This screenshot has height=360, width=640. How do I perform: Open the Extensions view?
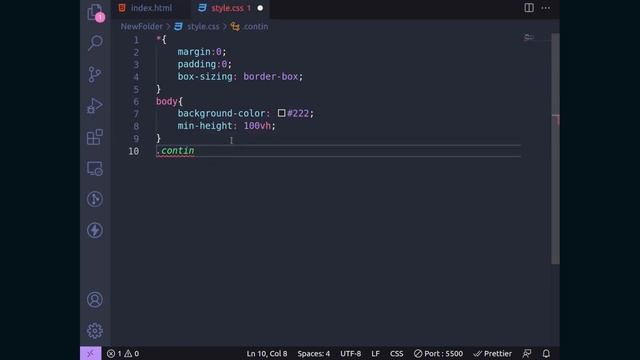tap(95, 137)
